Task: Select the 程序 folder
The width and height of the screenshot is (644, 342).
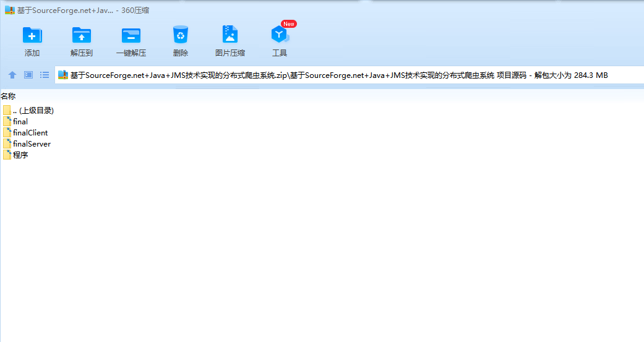Action: pos(15,155)
